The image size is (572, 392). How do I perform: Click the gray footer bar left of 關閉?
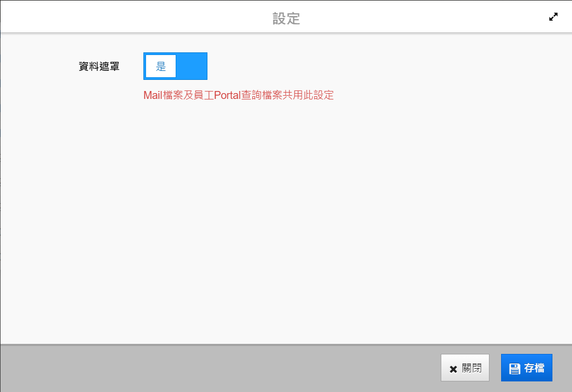[x=212, y=368]
